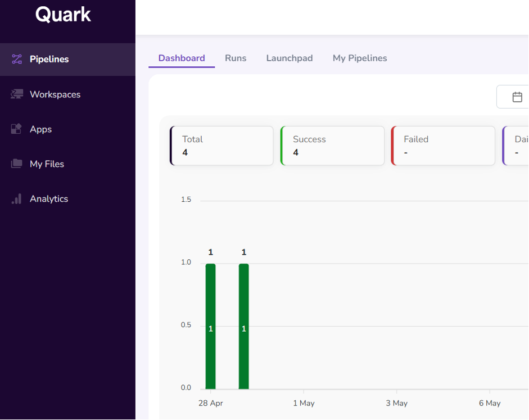Image resolution: width=529 pixels, height=420 pixels.
Task: Select the Success stat card
Action: click(332, 146)
